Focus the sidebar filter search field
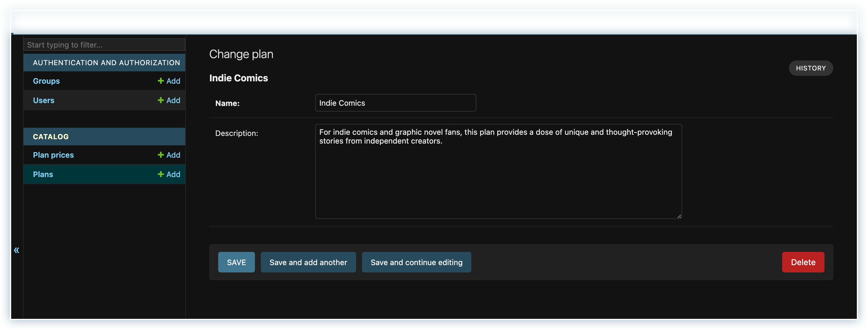The width and height of the screenshot is (868, 330). pyautogui.click(x=104, y=45)
